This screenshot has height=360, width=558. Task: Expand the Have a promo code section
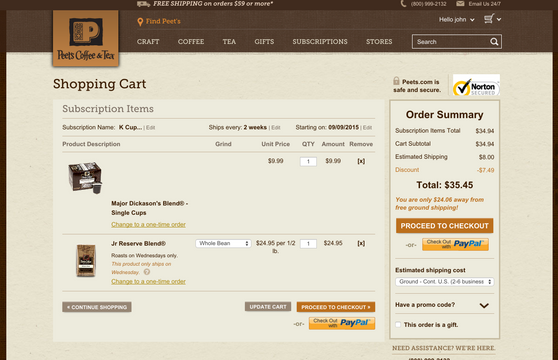(x=444, y=305)
